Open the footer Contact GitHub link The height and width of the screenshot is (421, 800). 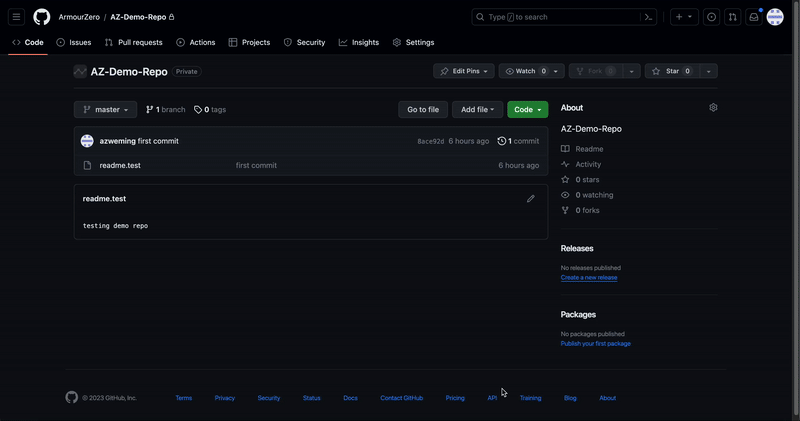tap(402, 398)
